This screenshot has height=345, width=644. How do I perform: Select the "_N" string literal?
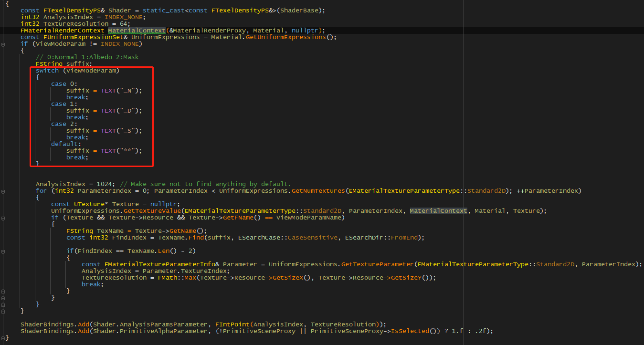point(127,91)
